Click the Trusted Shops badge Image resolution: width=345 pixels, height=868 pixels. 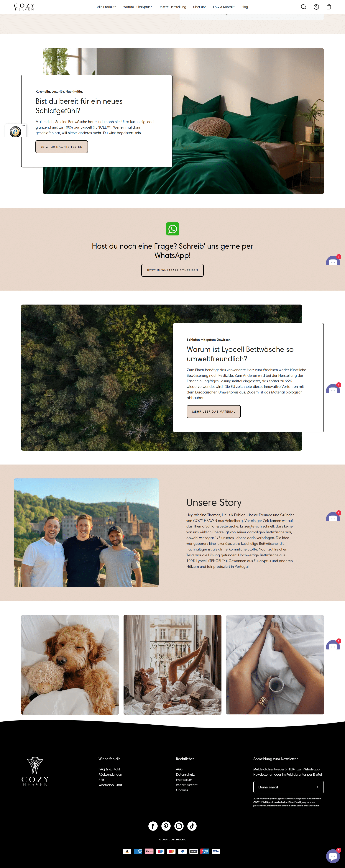coord(16,131)
